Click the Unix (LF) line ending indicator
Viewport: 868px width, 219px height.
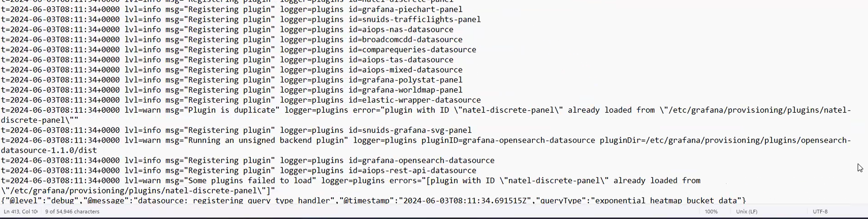[x=747, y=212]
